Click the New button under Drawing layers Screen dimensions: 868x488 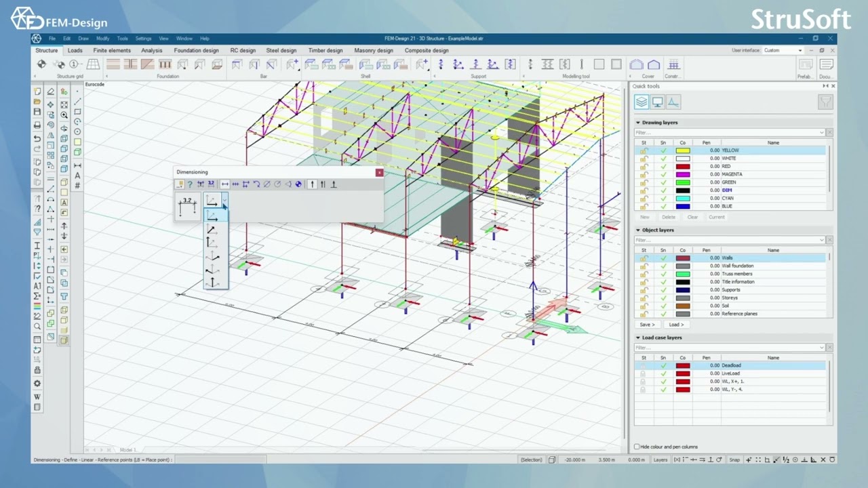[x=645, y=217]
